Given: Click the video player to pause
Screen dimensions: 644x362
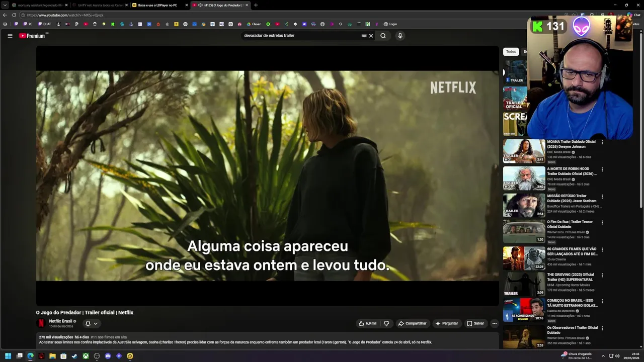Looking at the screenshot, I should [x=267, y=176].
